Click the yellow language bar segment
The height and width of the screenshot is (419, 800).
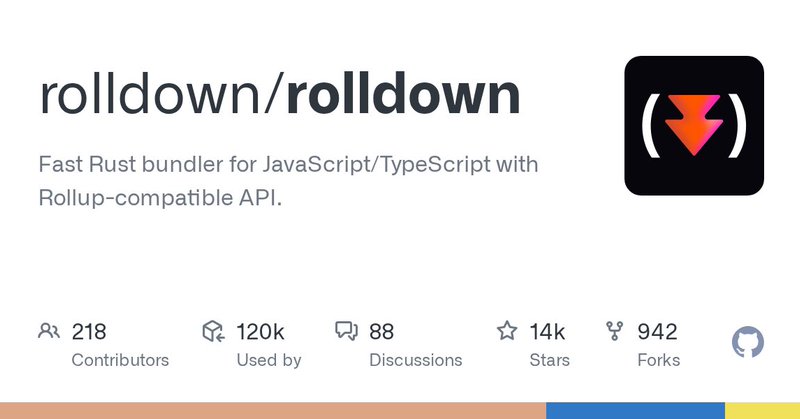click(x=762, y=411)
